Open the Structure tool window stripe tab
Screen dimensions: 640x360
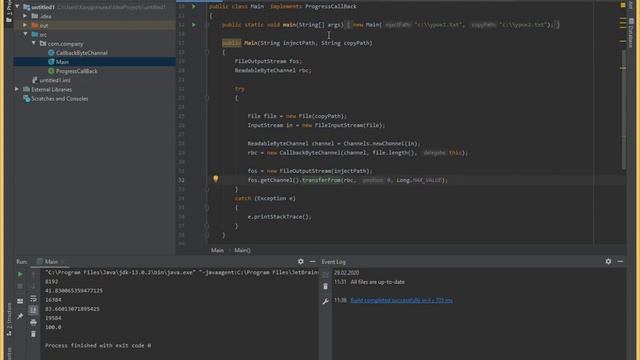coord(9,320)
